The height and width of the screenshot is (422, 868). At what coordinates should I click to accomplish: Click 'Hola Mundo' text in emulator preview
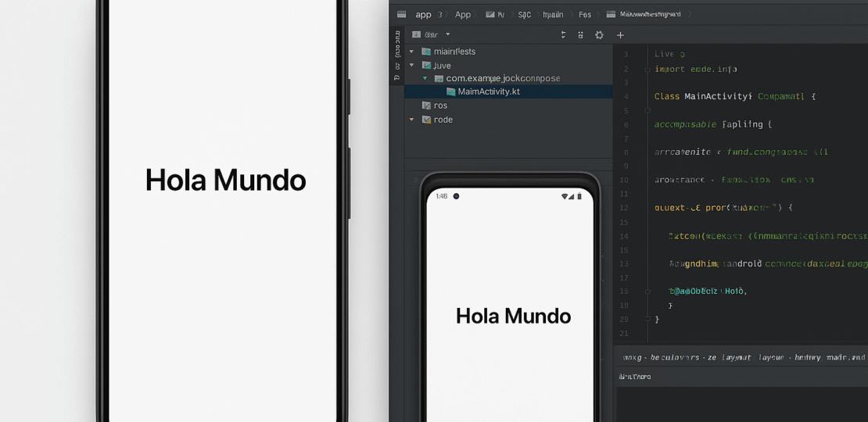tap(513, 316)
